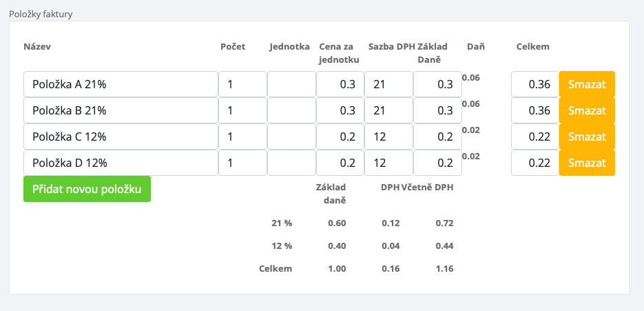
Task: Focus Základ Daně field for Položka B
Action: click(x=437, y=110)
